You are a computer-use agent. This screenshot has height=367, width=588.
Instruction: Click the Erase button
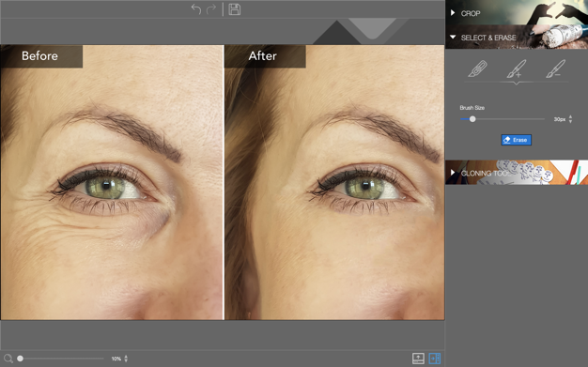(516, 140)
